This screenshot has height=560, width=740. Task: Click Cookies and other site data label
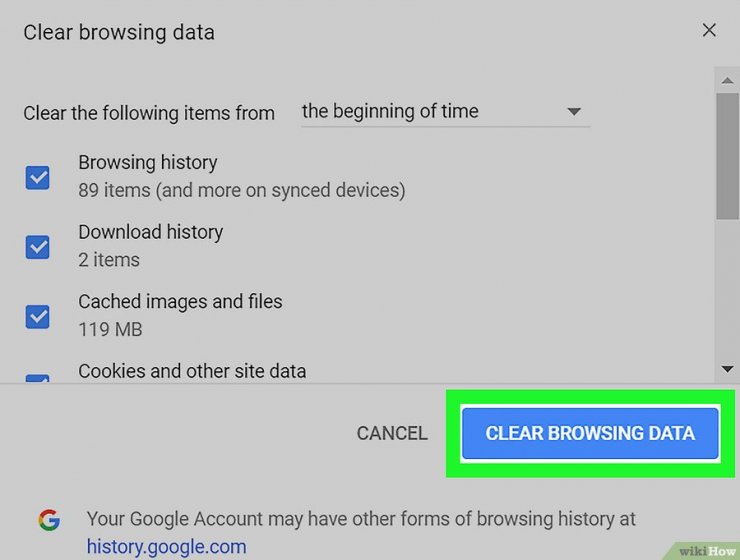click(192, 371)
